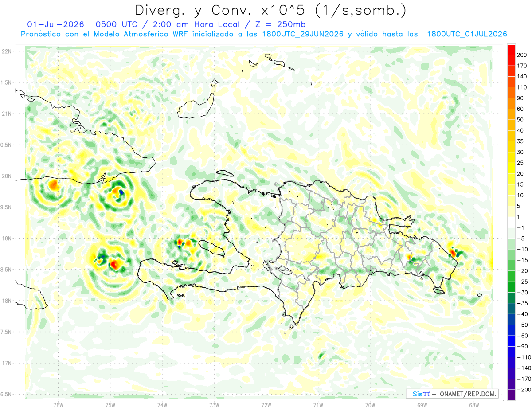
Task: Click the "72W" longitude label
Action: click(266, 405)
